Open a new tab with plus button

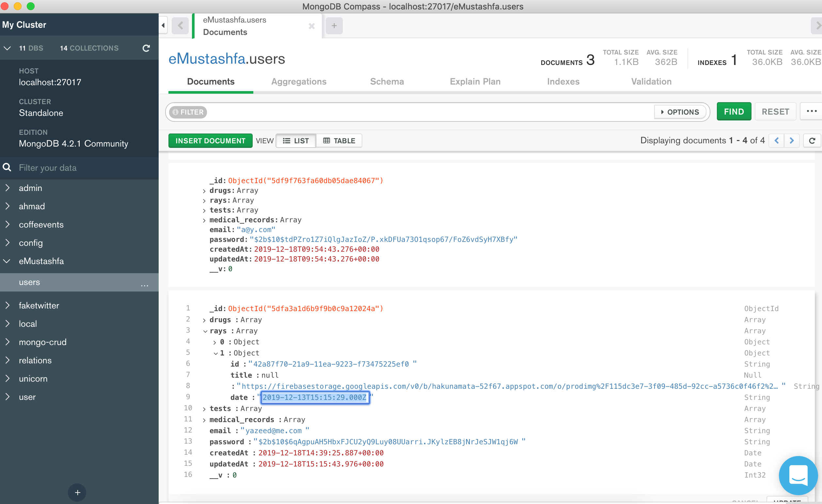pyautogui.click(x=334, y=26)
